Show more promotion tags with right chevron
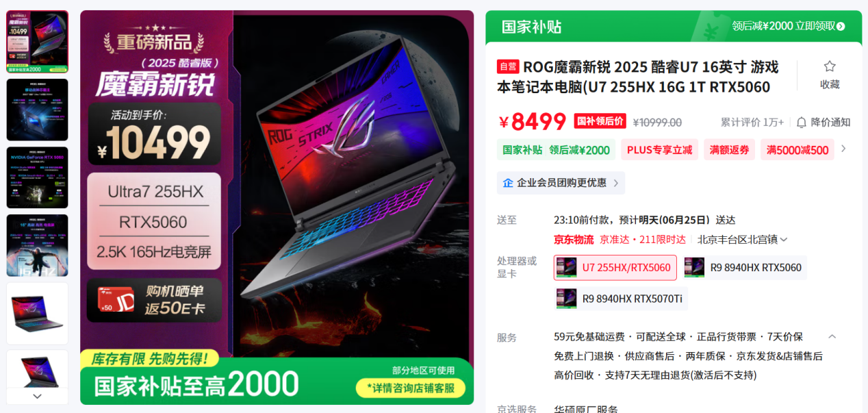Screen dimensions: 868x413 click(843, 149)
